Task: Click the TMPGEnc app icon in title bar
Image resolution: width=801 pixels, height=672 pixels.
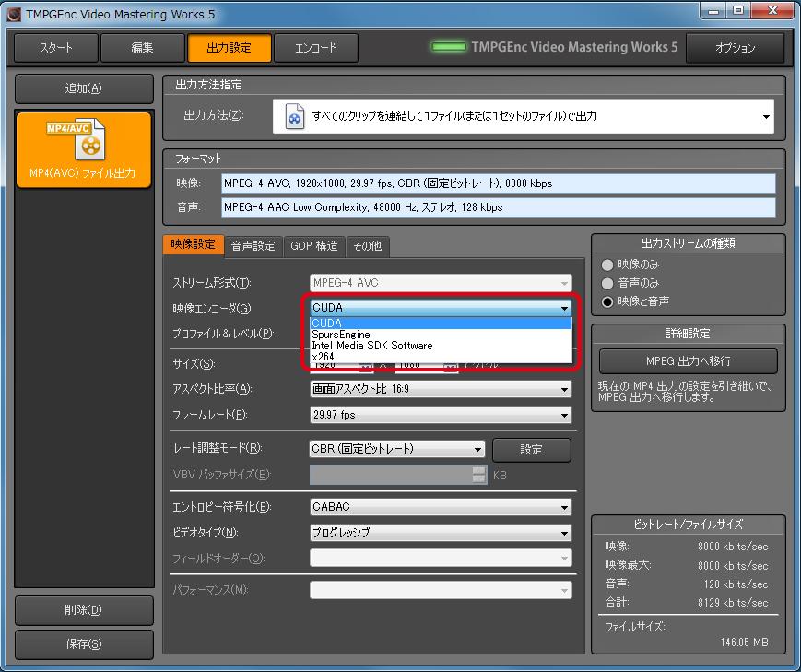Action: point(14,15)
